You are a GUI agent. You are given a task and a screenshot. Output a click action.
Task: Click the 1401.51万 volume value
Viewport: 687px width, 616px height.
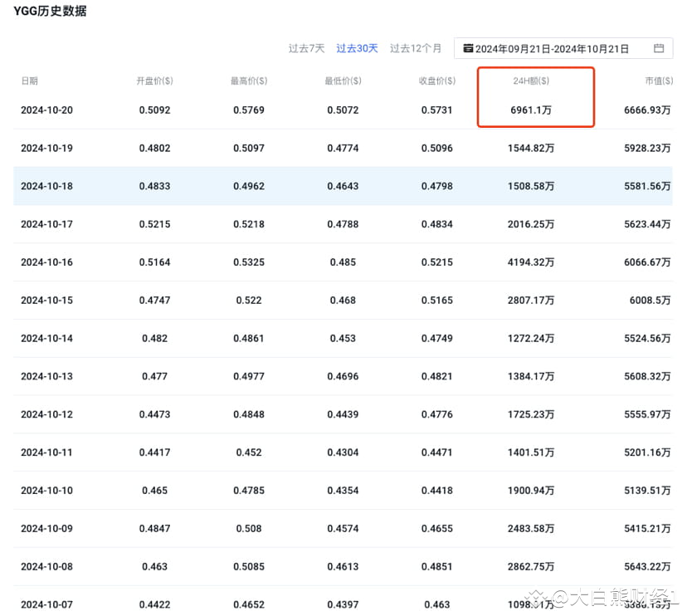coord(531,452)
